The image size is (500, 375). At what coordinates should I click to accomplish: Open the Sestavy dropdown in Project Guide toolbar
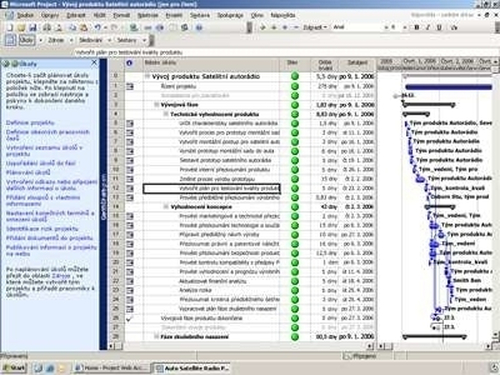click(145, 40)
